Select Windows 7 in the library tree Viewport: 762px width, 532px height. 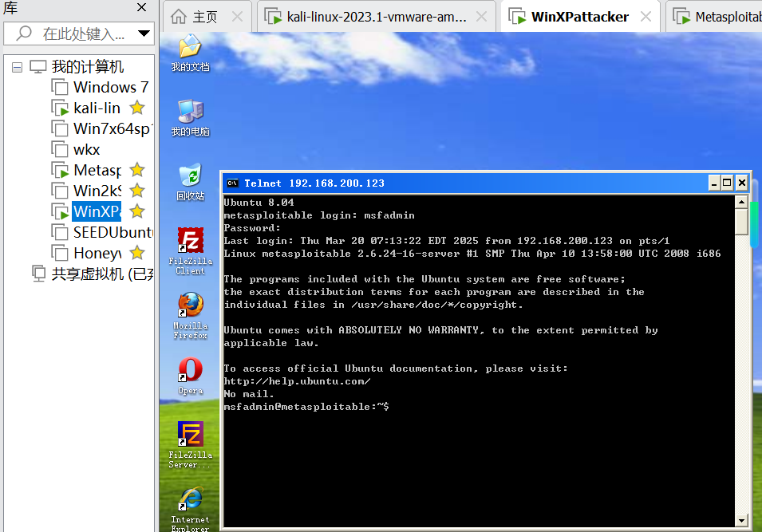111,87
